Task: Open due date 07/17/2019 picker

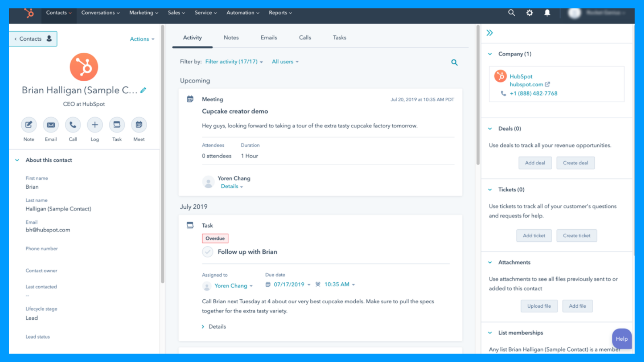Action: point(292,284)
